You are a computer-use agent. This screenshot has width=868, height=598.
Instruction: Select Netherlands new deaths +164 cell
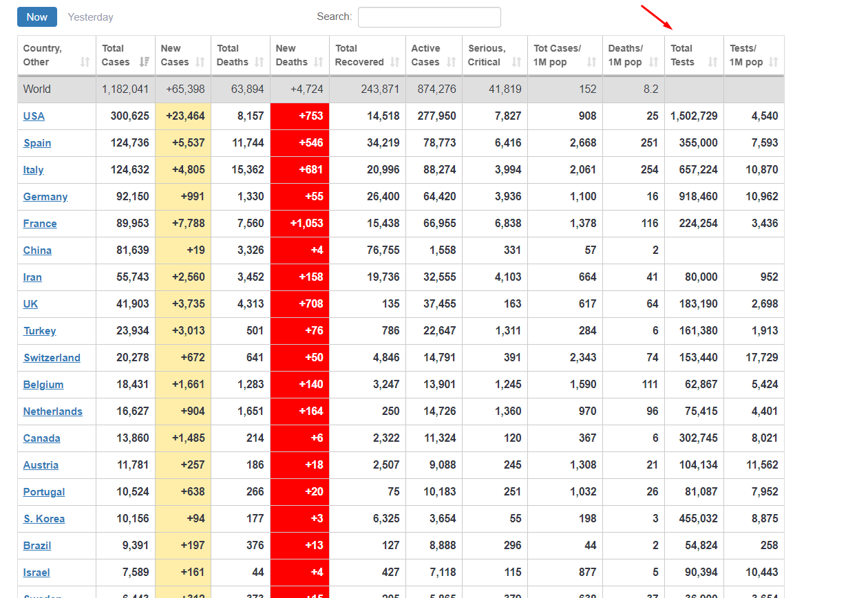click(x=299, y=411)
